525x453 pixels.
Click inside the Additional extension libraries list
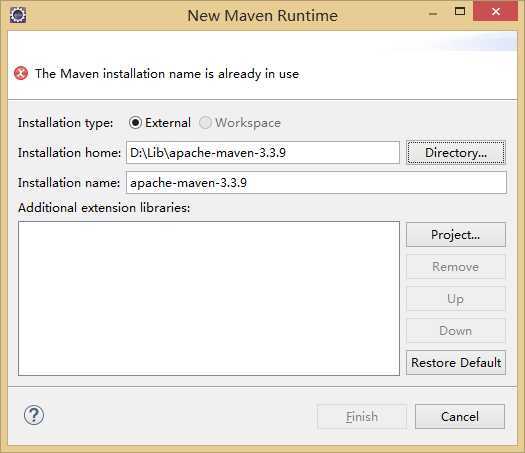209,298
